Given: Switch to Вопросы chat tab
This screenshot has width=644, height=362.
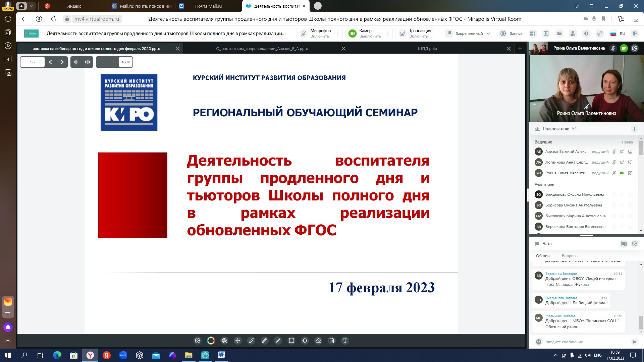Looking at the screenshot, I should (x=570, y=256).
